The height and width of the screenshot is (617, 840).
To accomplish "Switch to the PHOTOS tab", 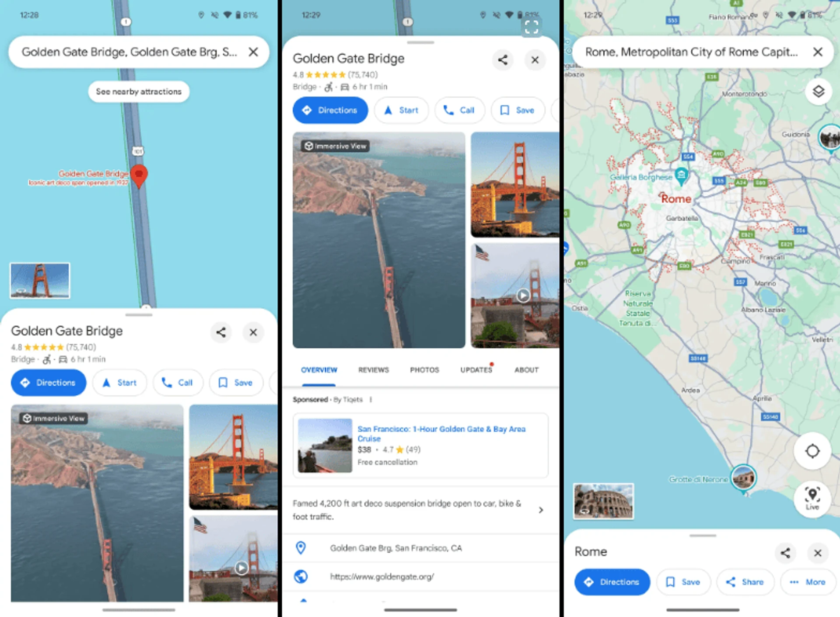I will [424, 370].
